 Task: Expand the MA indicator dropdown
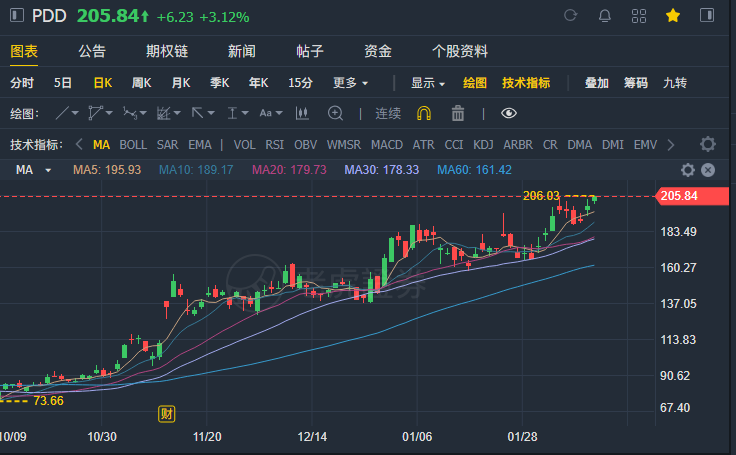(48, 170)
